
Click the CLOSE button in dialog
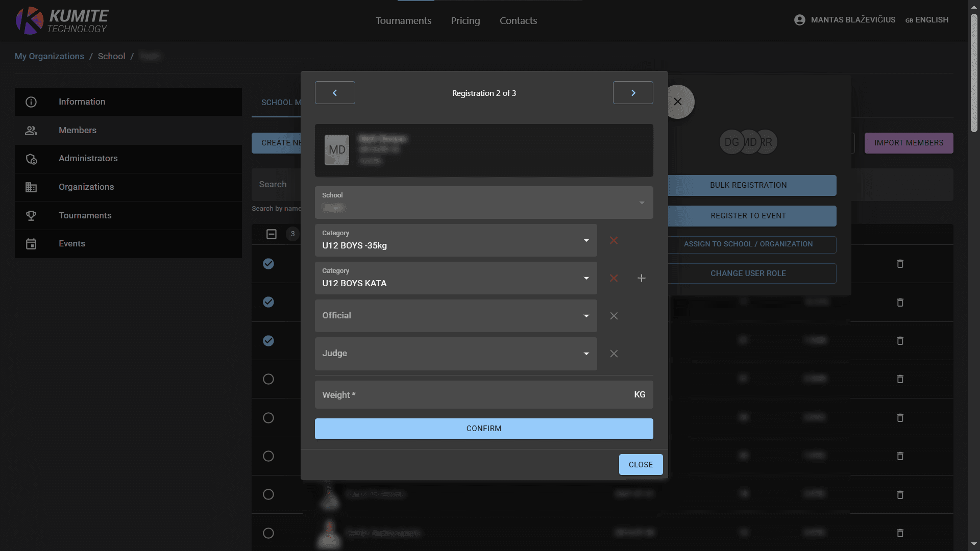pos(641,465)
